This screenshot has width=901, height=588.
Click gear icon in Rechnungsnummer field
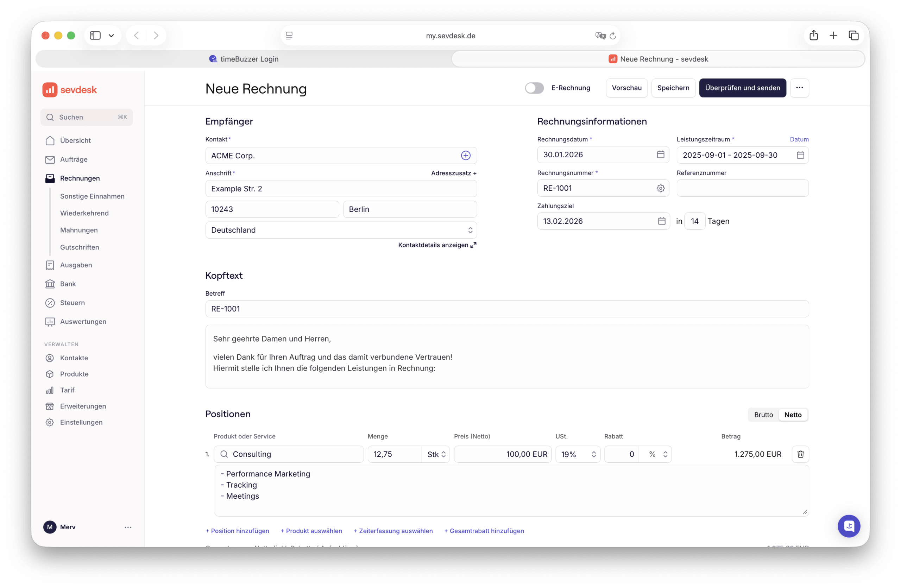point(660,188)
